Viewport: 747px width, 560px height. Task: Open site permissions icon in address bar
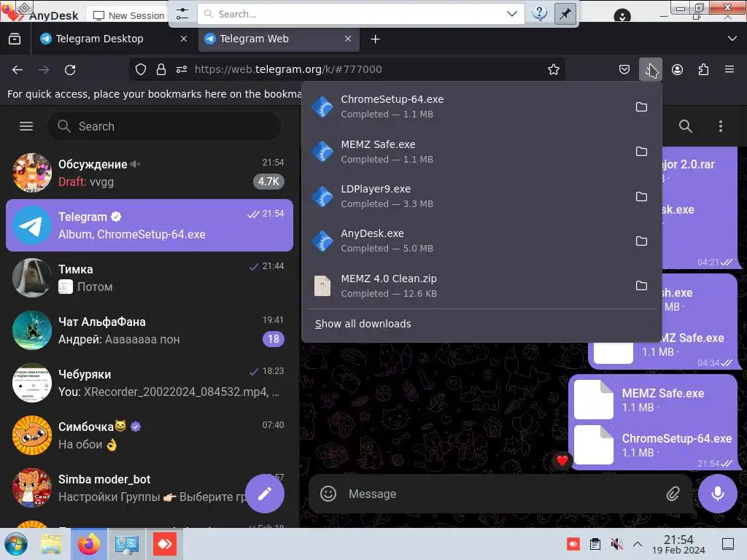(182, 69)
